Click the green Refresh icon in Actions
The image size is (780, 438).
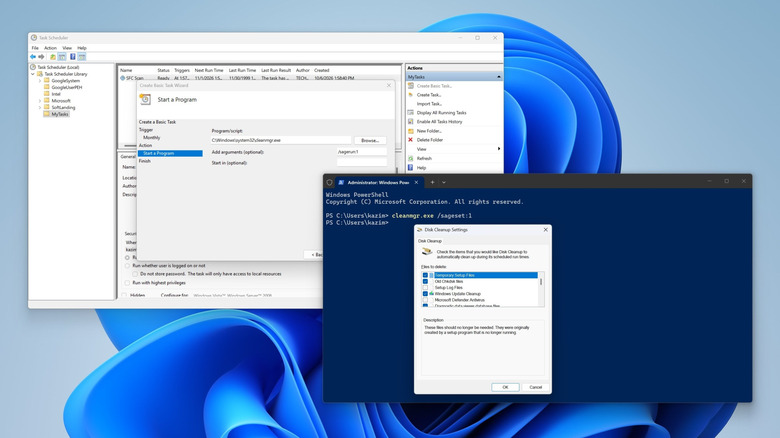(x=410, y=158)
